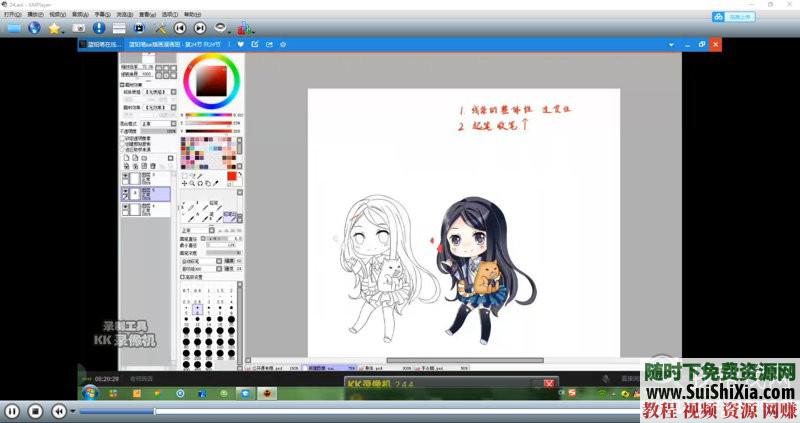Open the first KMPlayer menu item 打开

[x=11, y=15]
